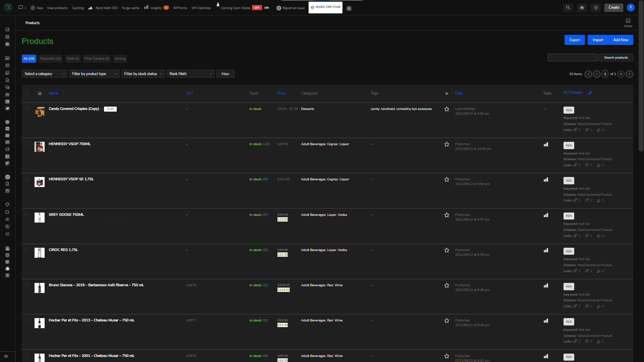644x362 pixels.
Task: Open Appearance palette icon in left sidebar
Action: [7, 204]
